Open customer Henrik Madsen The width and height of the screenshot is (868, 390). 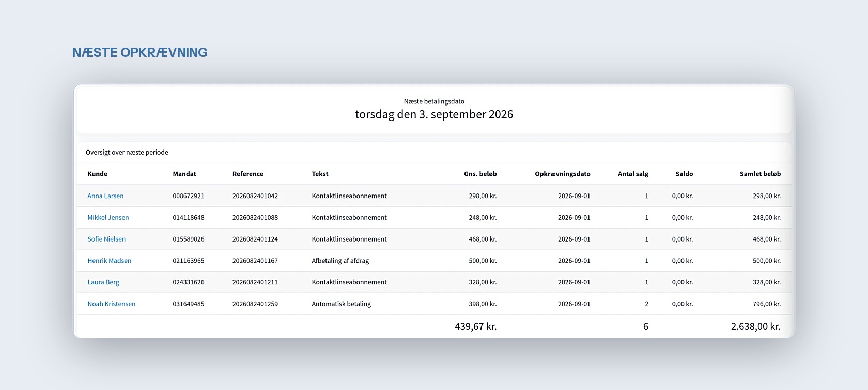(x=109, y=261)
